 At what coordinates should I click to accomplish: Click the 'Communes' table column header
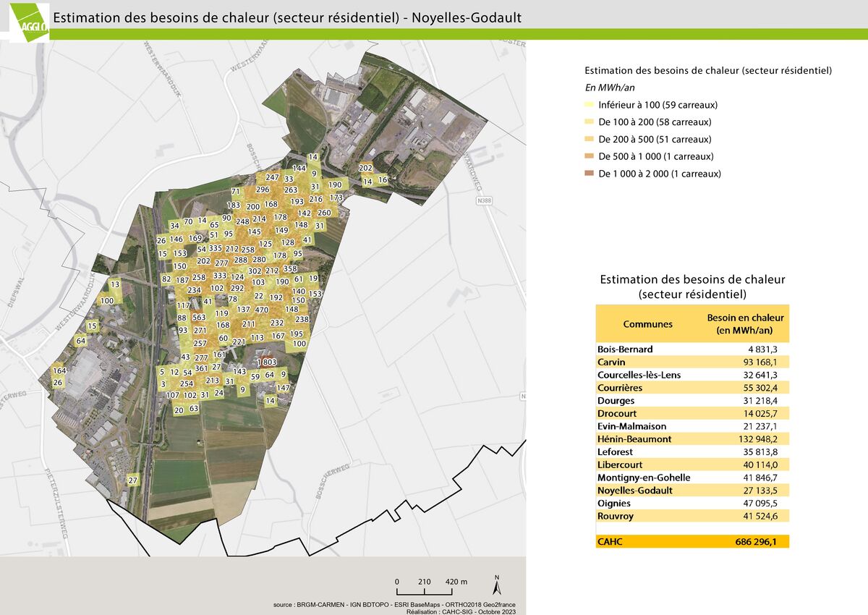point(647,324)
